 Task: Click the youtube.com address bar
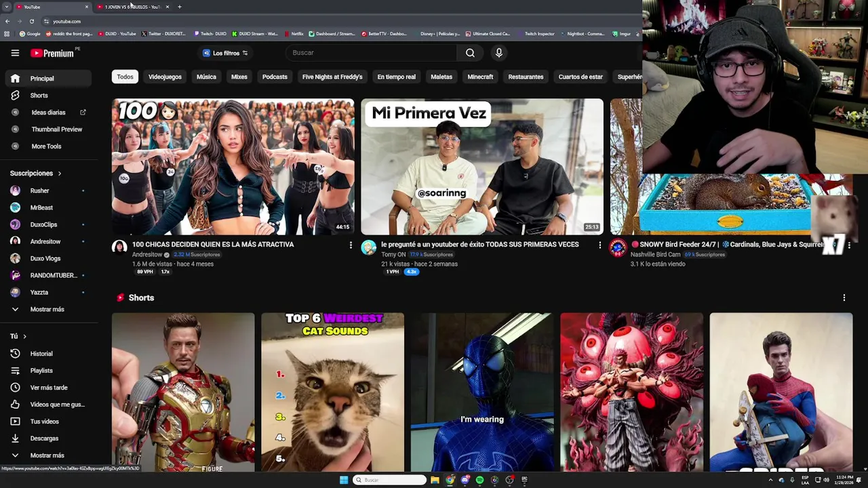point(339,21)
